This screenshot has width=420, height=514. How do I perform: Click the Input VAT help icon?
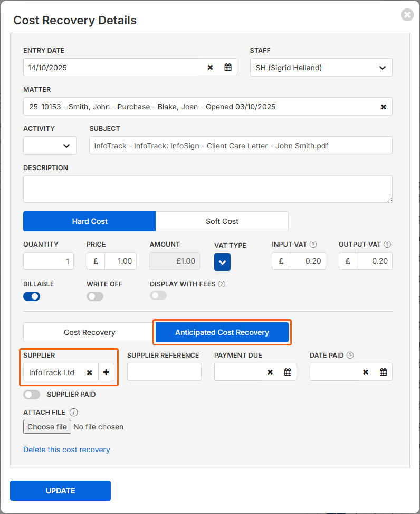(x=313, y=245)
